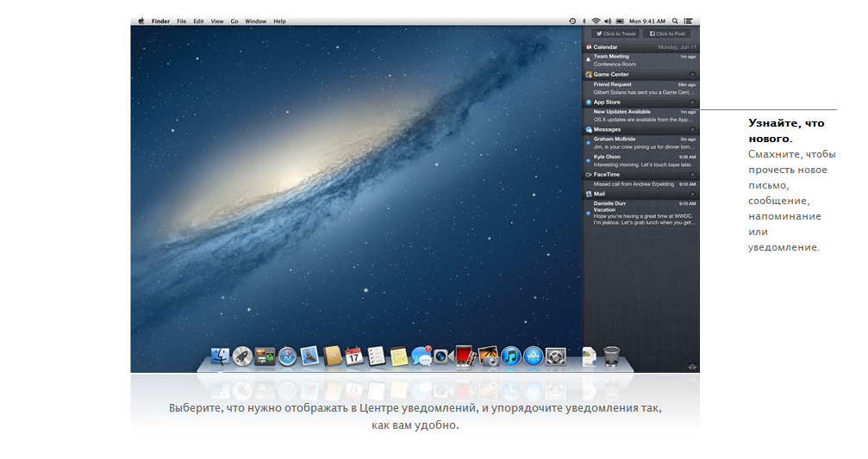
Task: Clear Game Center notifications with X
Action: point(692,74)
